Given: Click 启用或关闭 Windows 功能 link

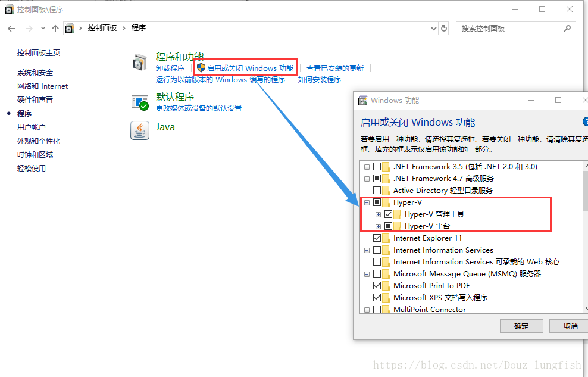Looking at the screenshot, I should point(250,68).
